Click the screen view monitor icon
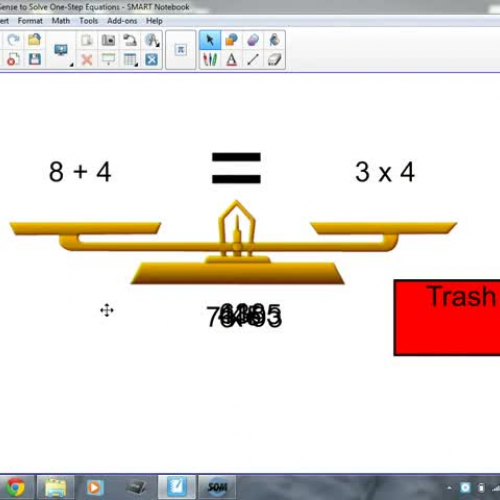This screenshot has width=500, height=500. tap(61, 50)
